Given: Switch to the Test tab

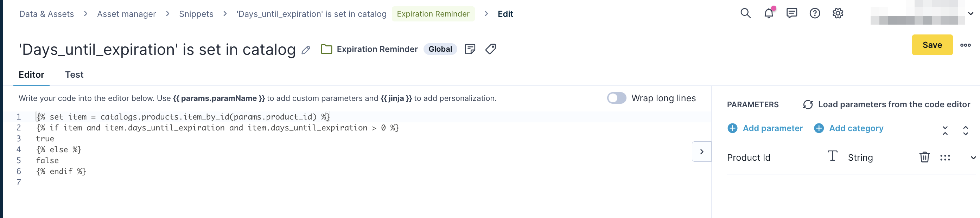Looking at the screenshot, I should tap(74, 75).
